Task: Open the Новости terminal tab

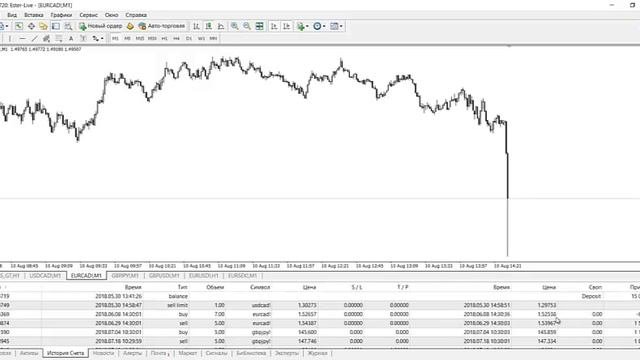Action: pos(103,353)
